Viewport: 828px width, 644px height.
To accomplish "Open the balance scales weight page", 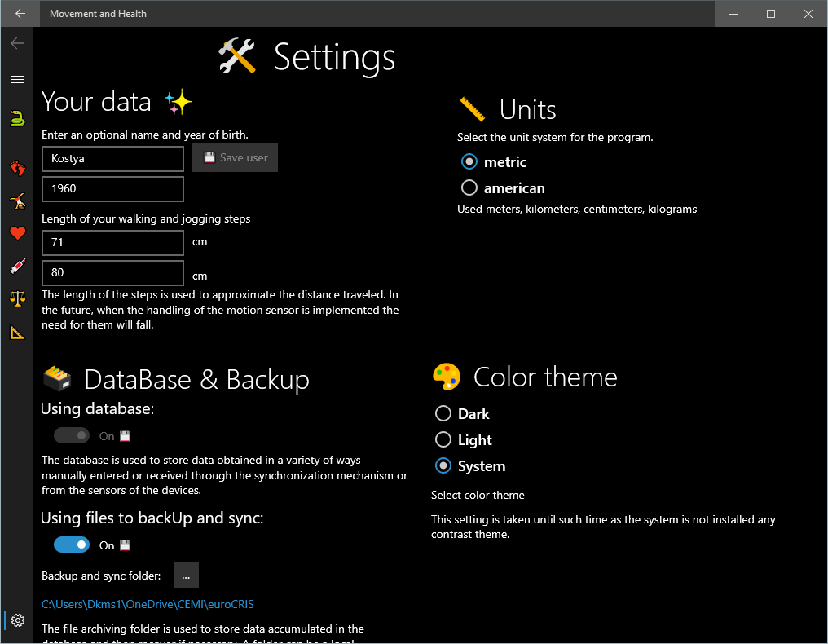I will (17, 299).
